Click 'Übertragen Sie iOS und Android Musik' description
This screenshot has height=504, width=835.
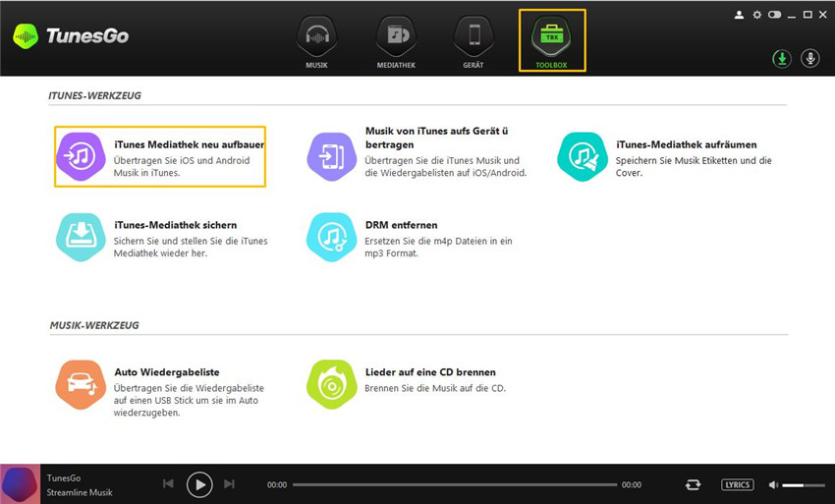coord(181,166)
